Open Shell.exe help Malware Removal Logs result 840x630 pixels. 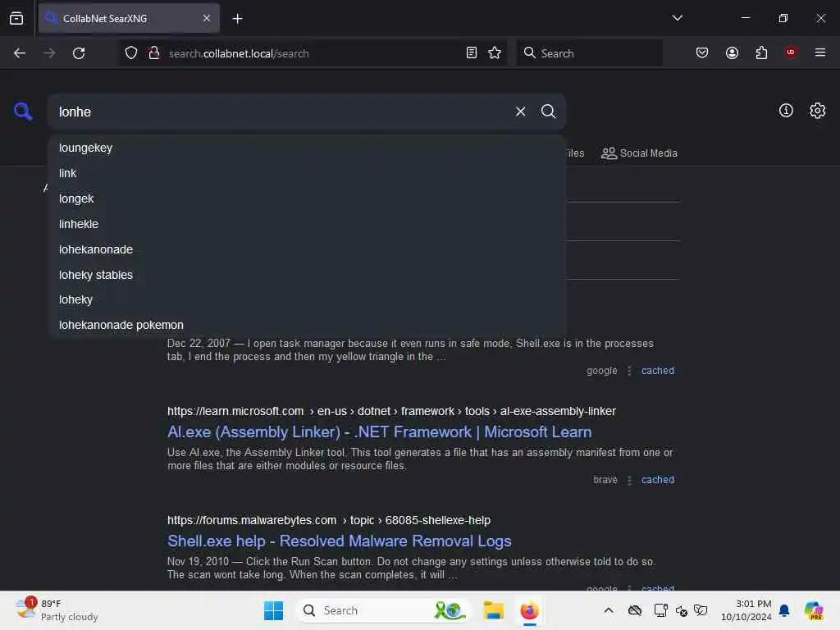339,541
